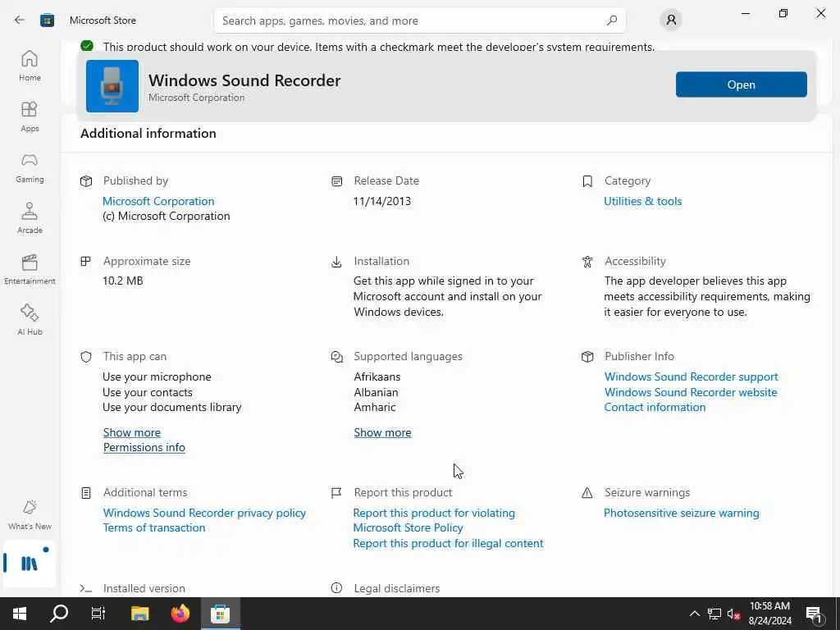The image size is (840, 630).
Task: Focus the search apps and games field
Action: point(419,21)
